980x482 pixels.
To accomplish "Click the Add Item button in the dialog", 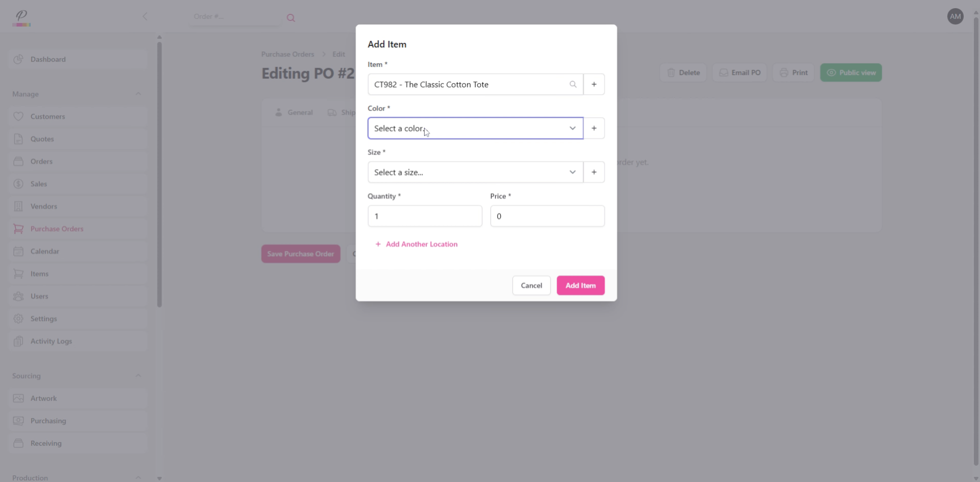I will pos(580,285).
